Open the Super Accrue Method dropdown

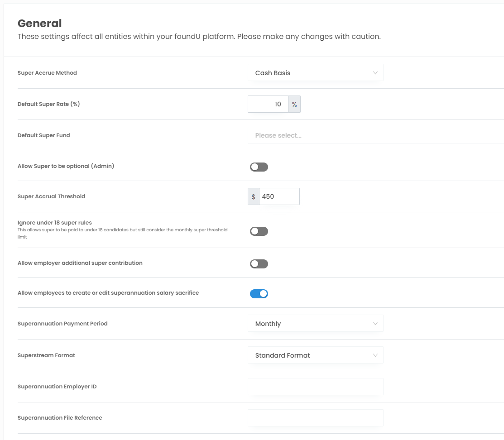(315, 73)
